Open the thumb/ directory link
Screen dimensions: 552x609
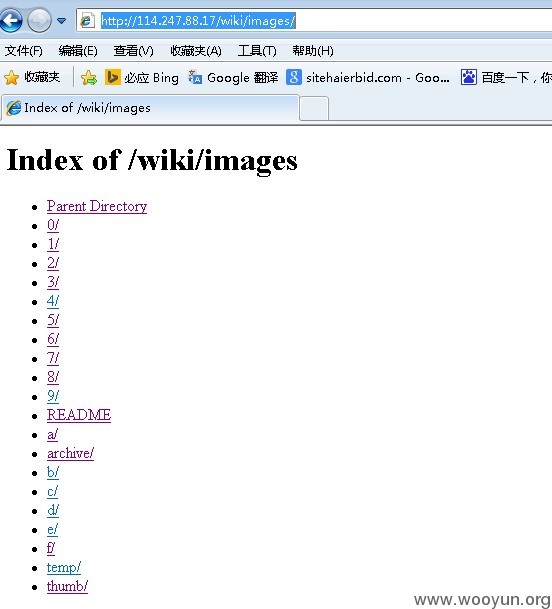pos(67,586)
